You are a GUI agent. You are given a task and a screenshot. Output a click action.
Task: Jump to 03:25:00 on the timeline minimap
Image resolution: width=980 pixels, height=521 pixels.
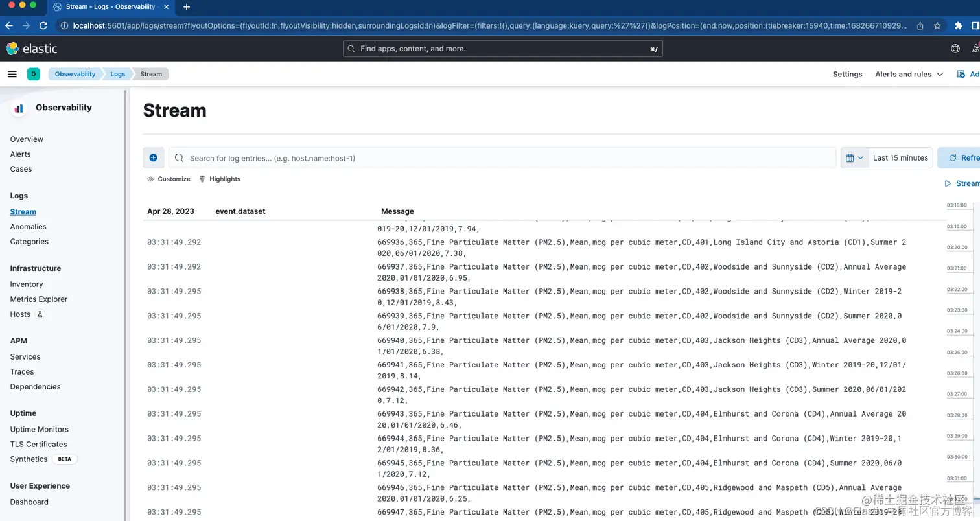coord(957,353)
